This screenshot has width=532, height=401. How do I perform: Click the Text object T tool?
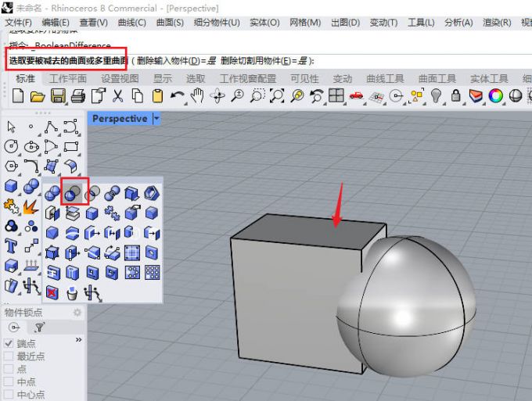[x=11, y=246]
